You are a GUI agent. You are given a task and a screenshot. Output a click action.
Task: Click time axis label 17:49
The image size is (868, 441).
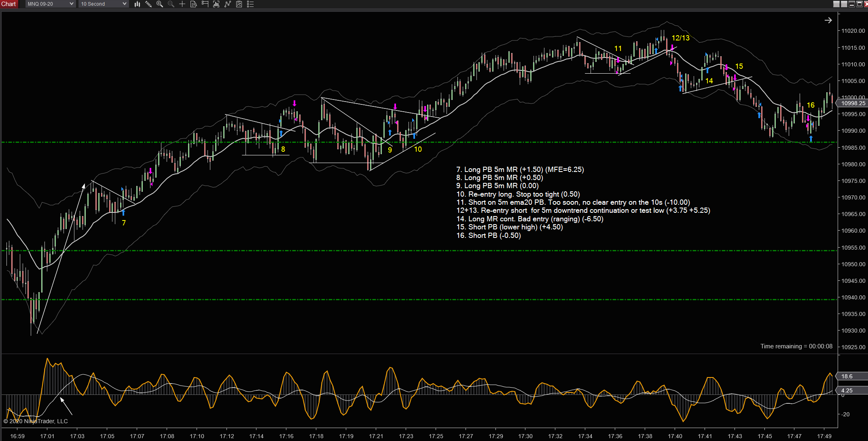point(824,436)
